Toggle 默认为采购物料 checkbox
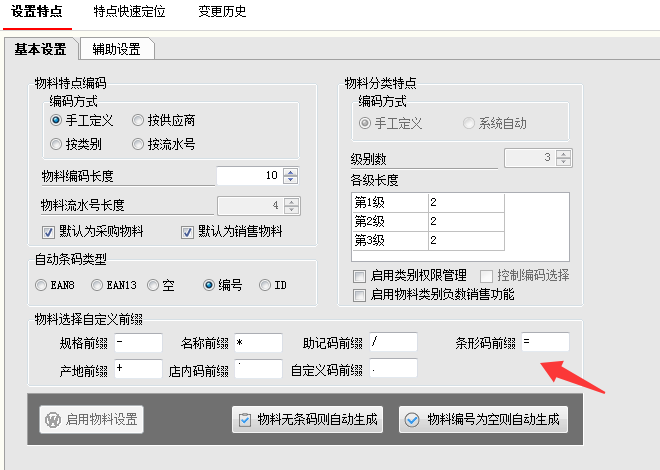660x470 pixels. click(x=48, y=232)
